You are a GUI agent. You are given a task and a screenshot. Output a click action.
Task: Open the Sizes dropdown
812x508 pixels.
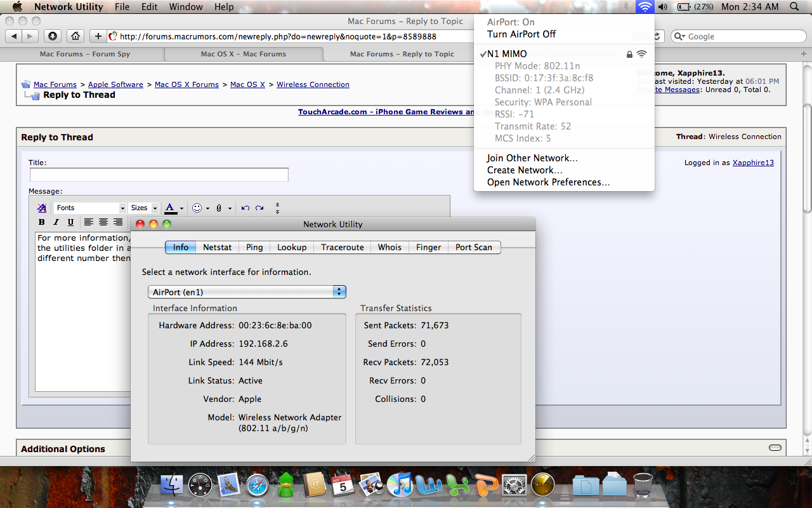(x=144, y=208)
